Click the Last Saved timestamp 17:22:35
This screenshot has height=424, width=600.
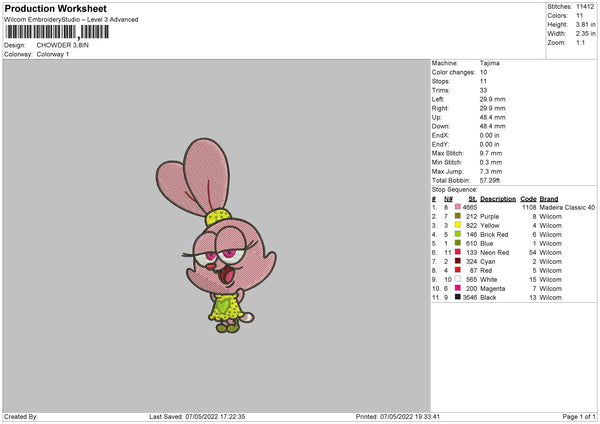point(230,417)
